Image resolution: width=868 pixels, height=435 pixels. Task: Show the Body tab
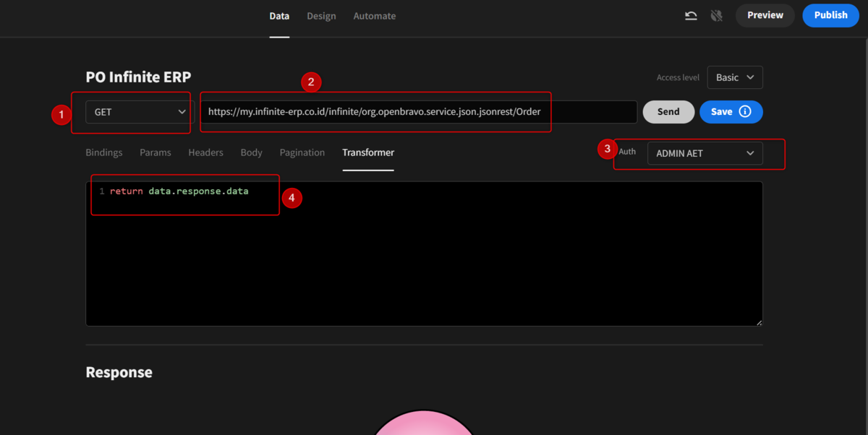tap(251, 152)
